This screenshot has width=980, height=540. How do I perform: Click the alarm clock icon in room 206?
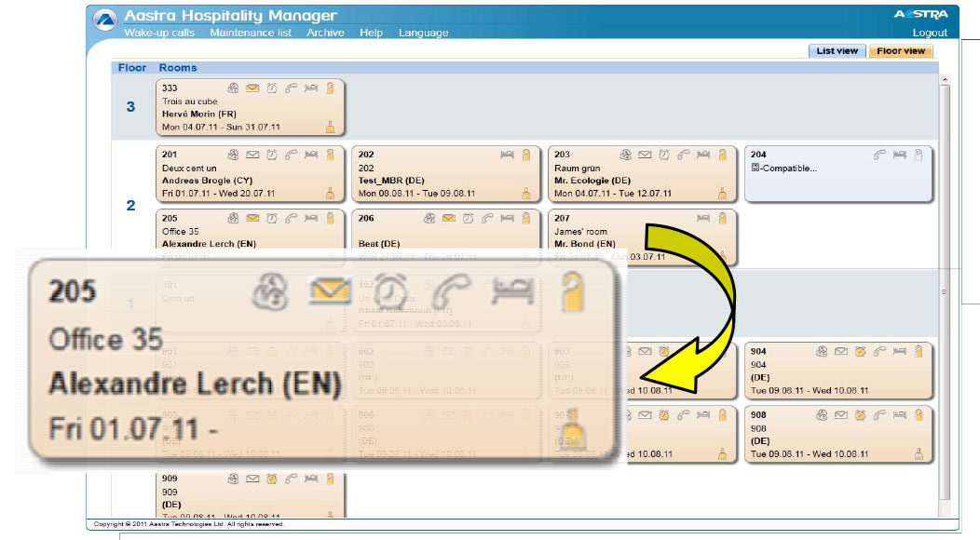[469, 218]
